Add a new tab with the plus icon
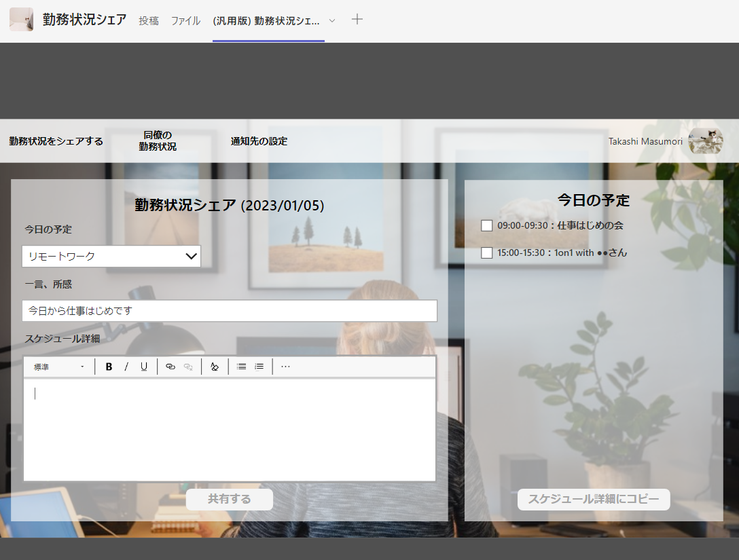The width and height of the screenshot is (739, 560). click(x=357, y=19)
